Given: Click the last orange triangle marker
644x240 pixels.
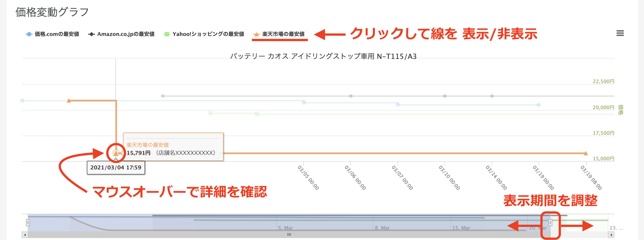Looking at the screenshot, I should click(x=586, y=153).
